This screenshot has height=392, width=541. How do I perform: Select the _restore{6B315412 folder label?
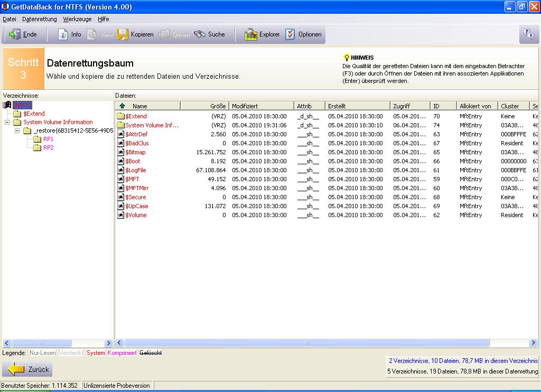click(x=73, y=131)
